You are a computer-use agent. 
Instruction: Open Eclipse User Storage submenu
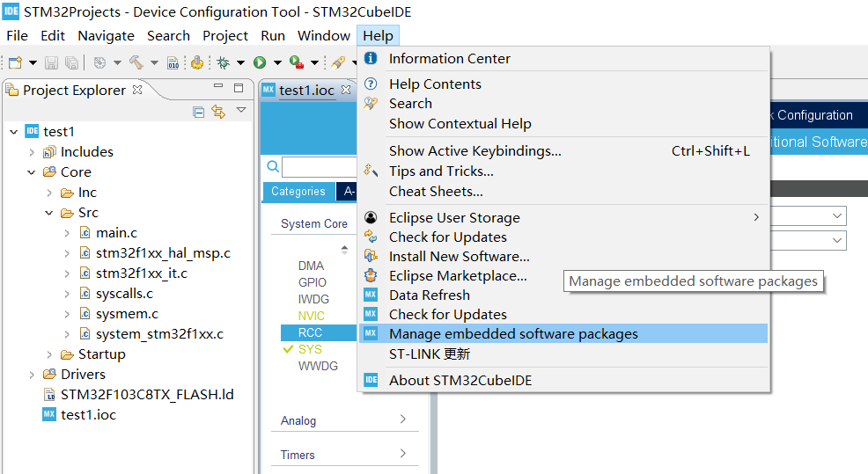click(563, 218)
